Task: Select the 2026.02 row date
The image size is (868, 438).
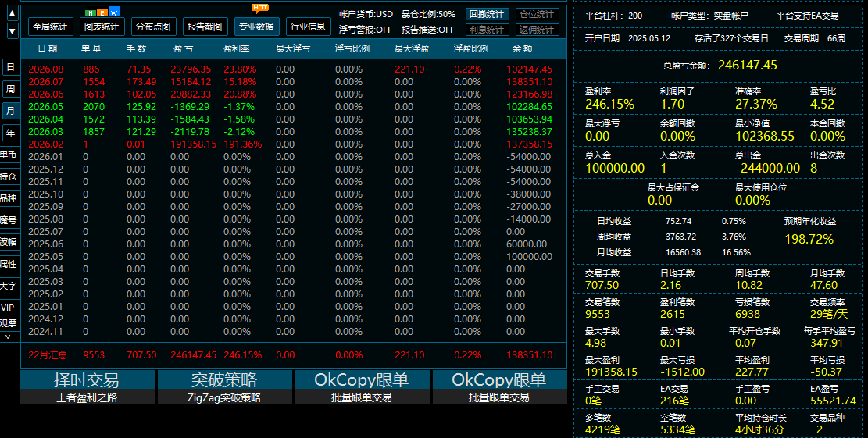Action: click(46, 144)
